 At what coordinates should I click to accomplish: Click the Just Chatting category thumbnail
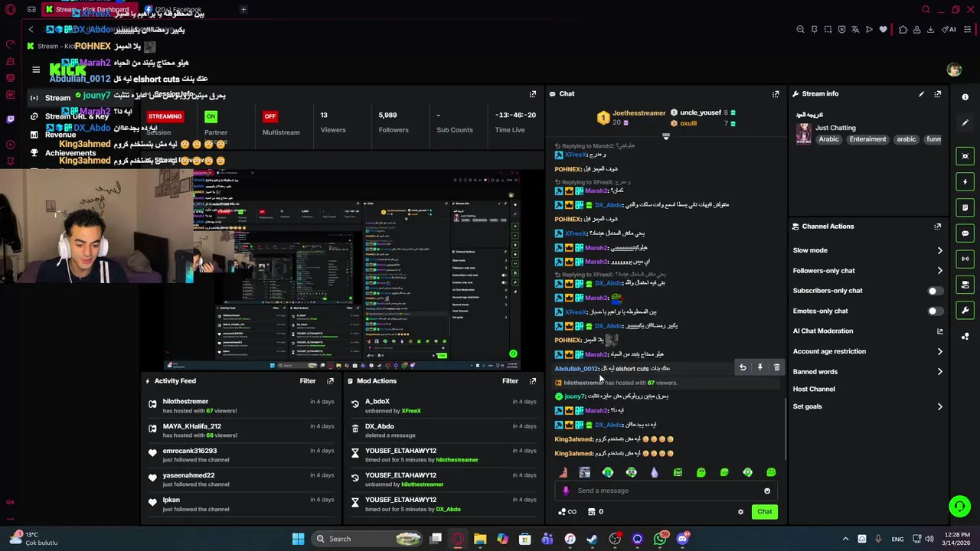click(803, 134)
